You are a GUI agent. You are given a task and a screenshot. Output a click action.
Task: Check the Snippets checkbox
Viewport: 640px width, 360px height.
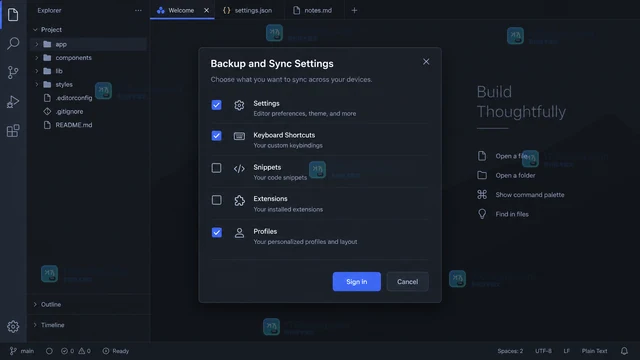click(217, 168)
